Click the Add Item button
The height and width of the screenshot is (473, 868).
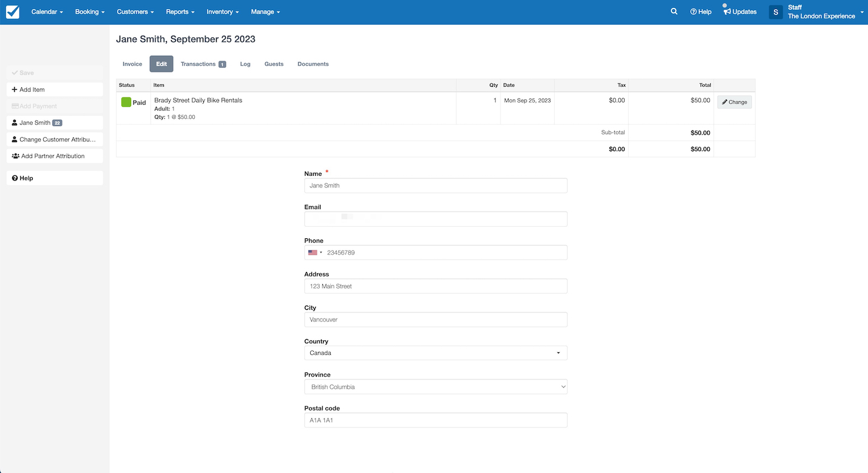[55, 89]
